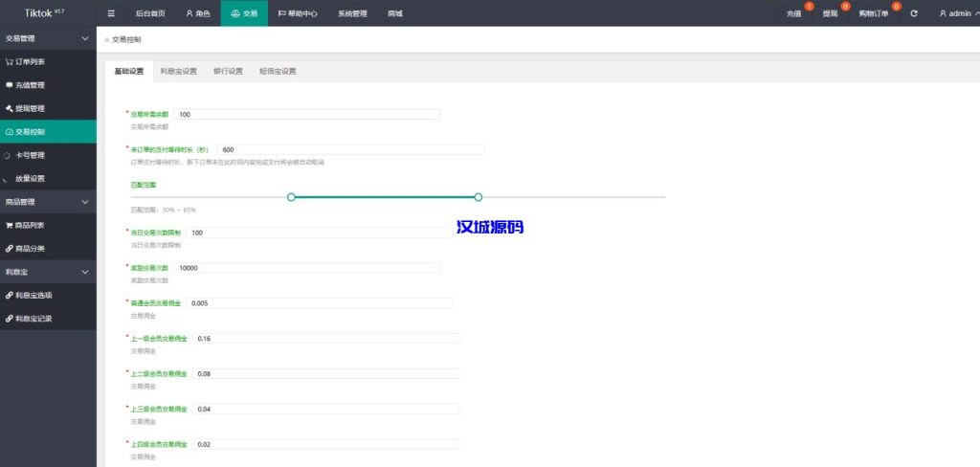980x467 pixels.
Task: Open the admin user dropdown
Action: (x=954, y=13)
